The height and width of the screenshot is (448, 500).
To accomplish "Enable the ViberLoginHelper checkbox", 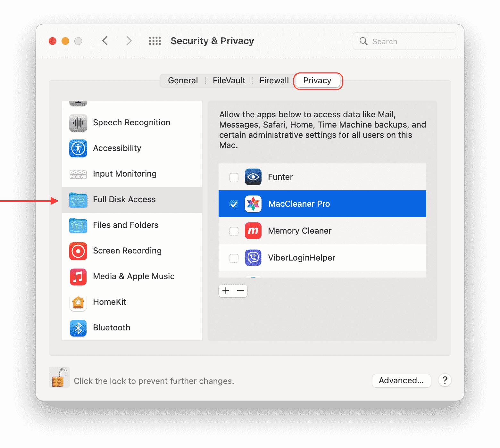I will coord(234,258).
